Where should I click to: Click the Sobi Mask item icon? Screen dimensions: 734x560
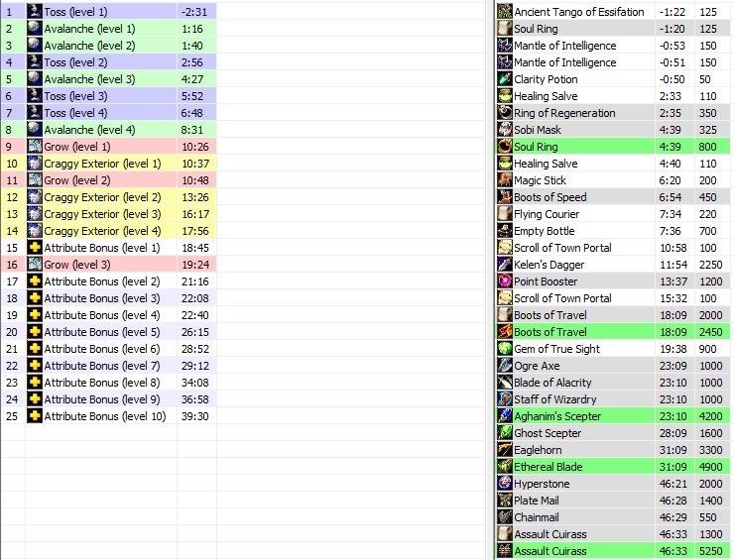(505, 129)
